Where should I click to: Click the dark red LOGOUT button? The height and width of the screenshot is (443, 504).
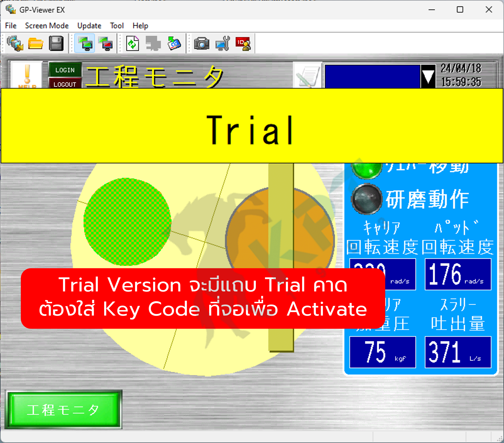tap(65, 83)
